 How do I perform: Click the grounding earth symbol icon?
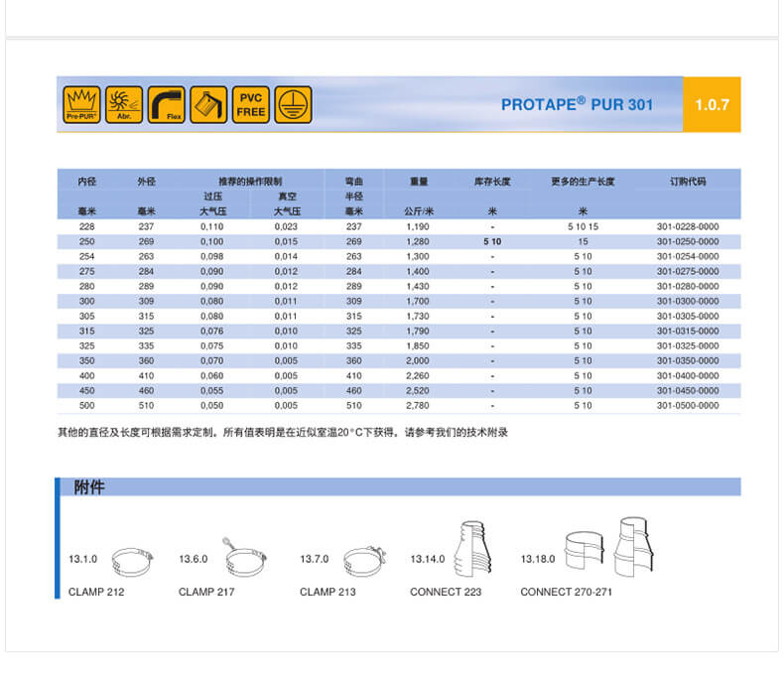pos(294,104)
